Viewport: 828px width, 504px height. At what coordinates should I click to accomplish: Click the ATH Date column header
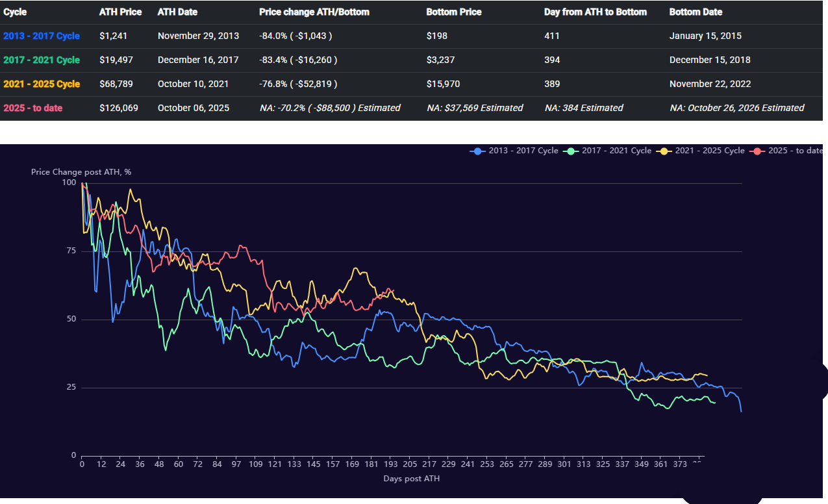(x=177, y=12)
